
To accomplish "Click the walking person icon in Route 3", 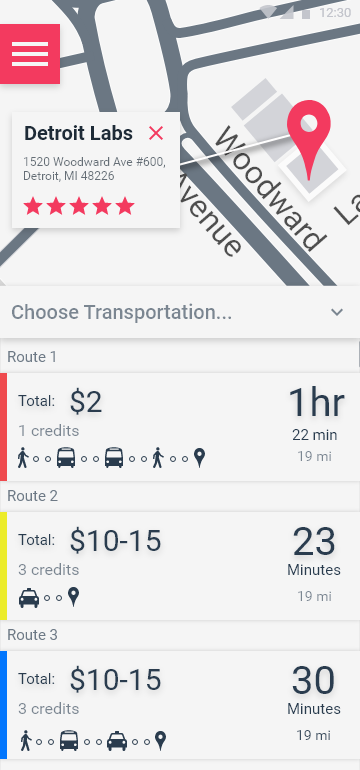I will (x=26, y=741).
